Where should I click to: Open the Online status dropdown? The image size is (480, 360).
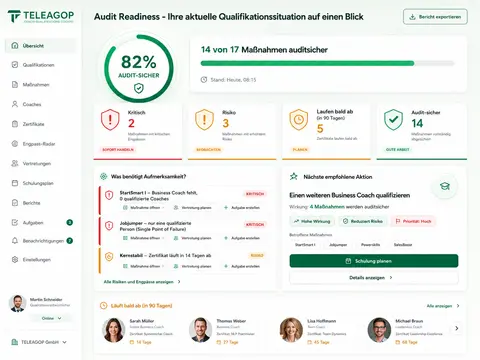(51, 318)
